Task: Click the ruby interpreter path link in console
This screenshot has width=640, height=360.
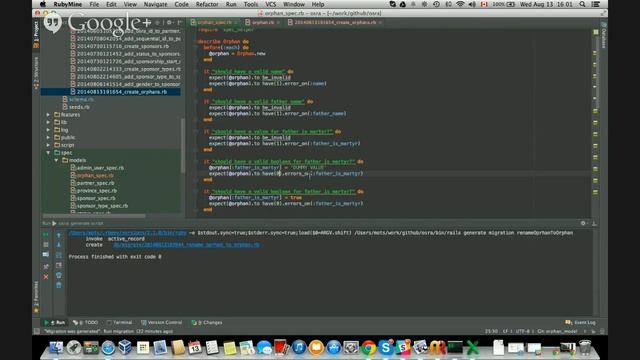Action: pyautogui.click(x=128, y=233)
